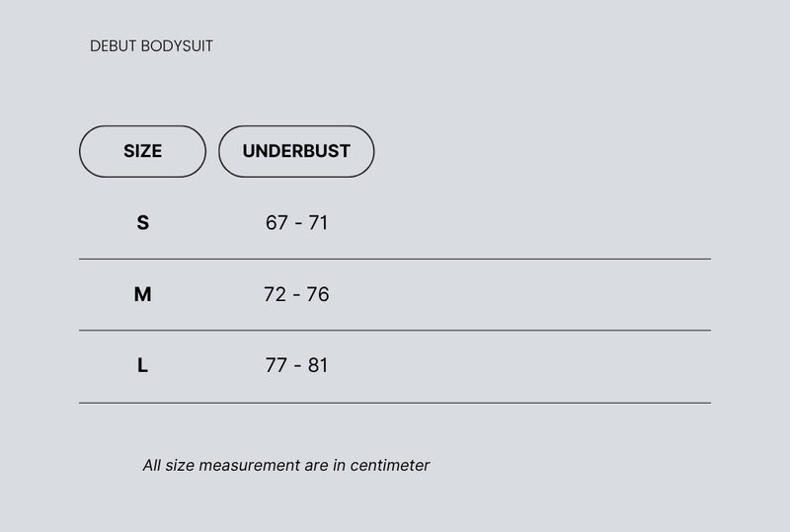Click the SIZE header pill

tap(142, 151)
